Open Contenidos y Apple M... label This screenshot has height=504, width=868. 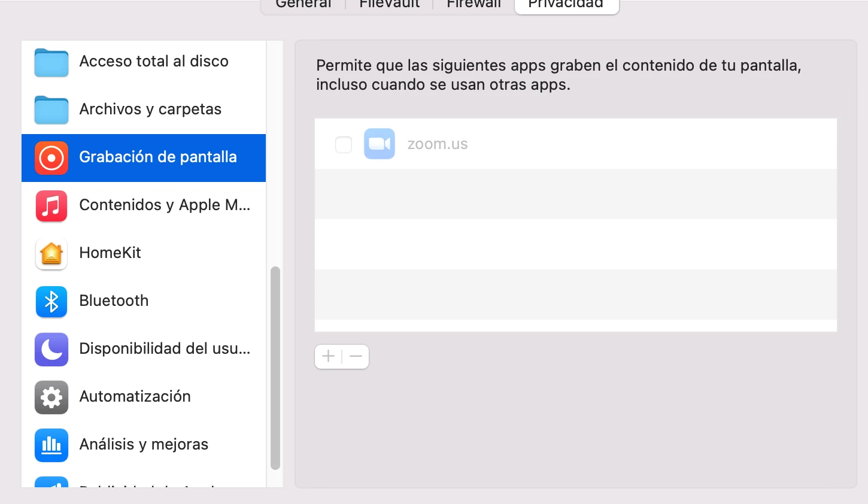165,205
